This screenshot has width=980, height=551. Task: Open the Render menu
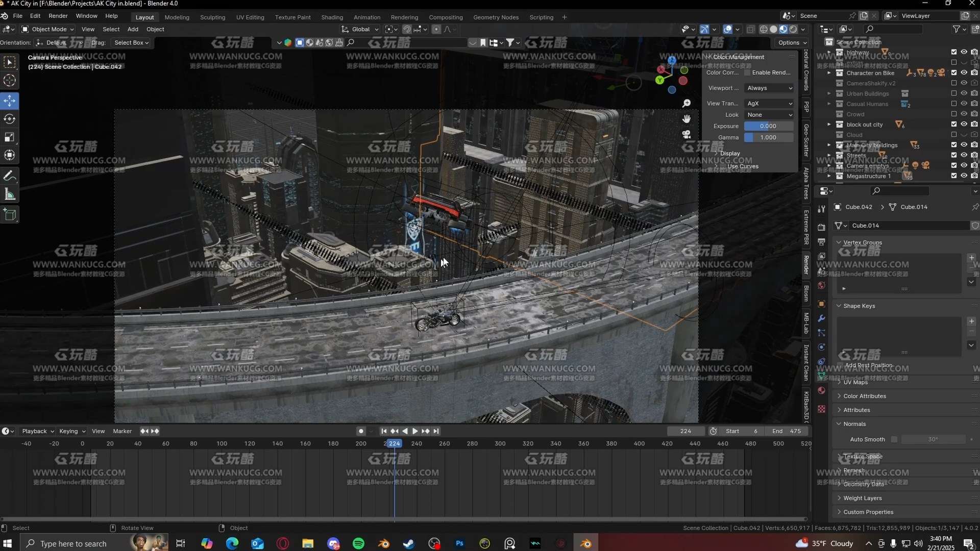click(x=58, y=16)
